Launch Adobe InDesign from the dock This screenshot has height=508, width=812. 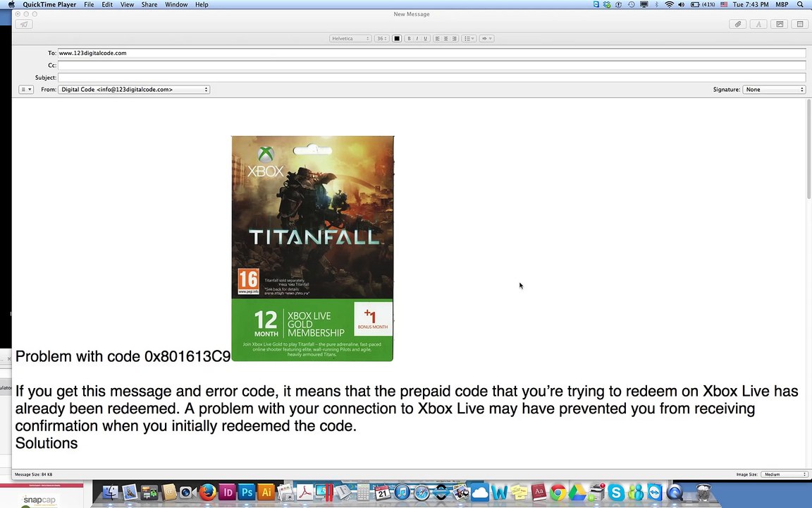coord(228,492)
